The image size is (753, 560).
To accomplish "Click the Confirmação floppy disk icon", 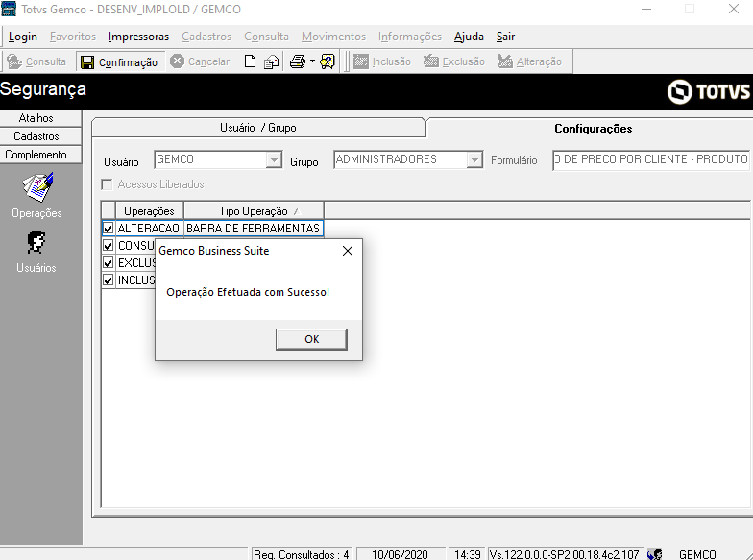I will tap(87, 61).
